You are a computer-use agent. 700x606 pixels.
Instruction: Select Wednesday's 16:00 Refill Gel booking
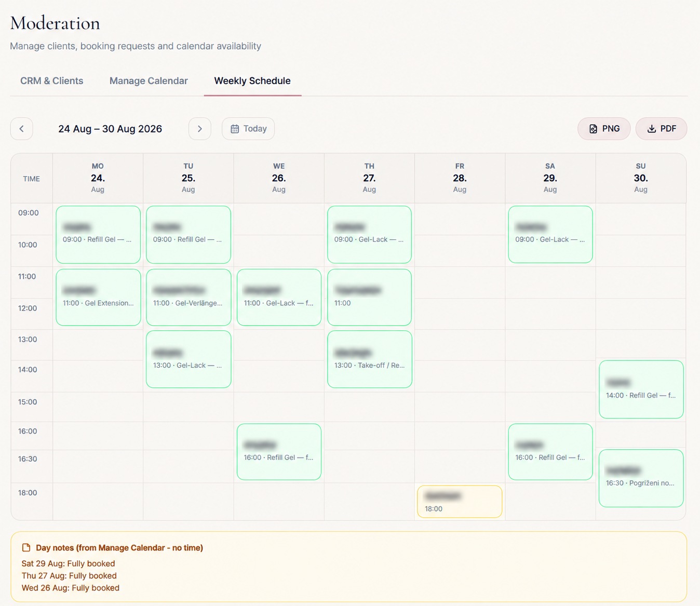coord(279,452)
